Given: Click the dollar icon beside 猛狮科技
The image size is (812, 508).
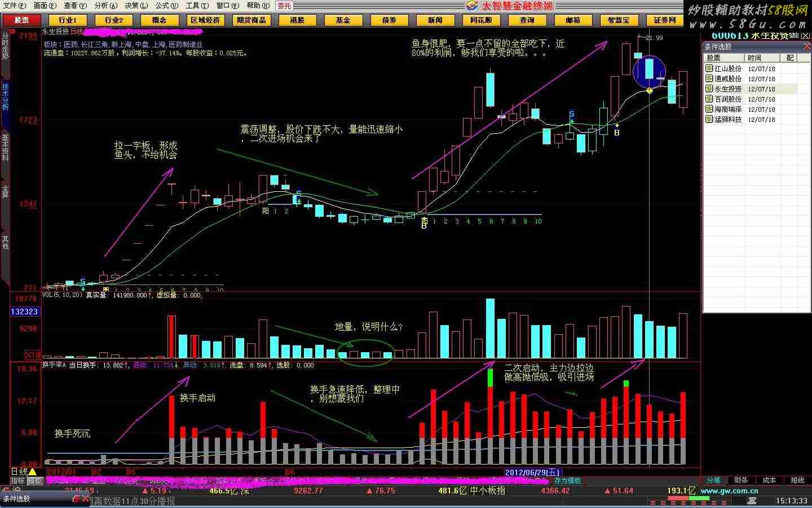Looking at the screenshot, I should [709, 120].
